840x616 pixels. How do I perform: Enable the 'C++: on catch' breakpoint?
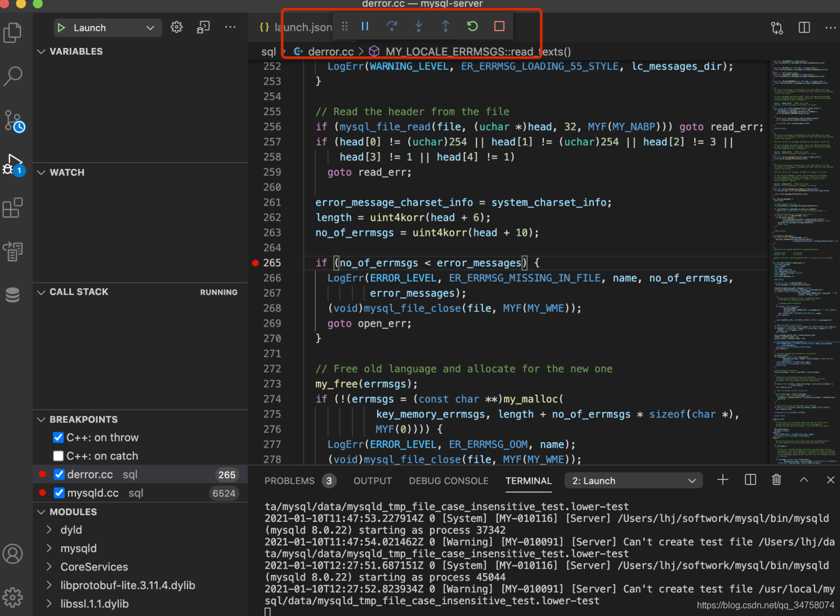[59, 456]
